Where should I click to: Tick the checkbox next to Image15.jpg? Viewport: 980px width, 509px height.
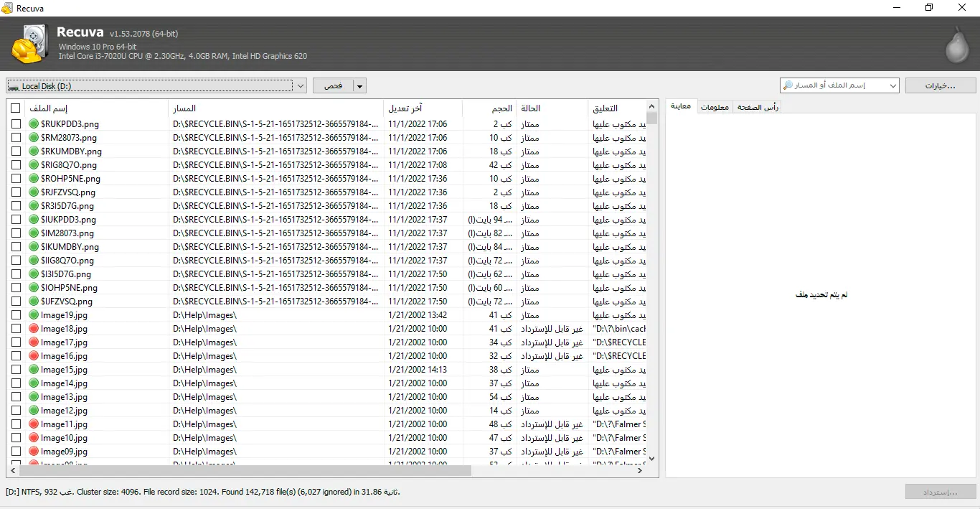coord(16,370)
